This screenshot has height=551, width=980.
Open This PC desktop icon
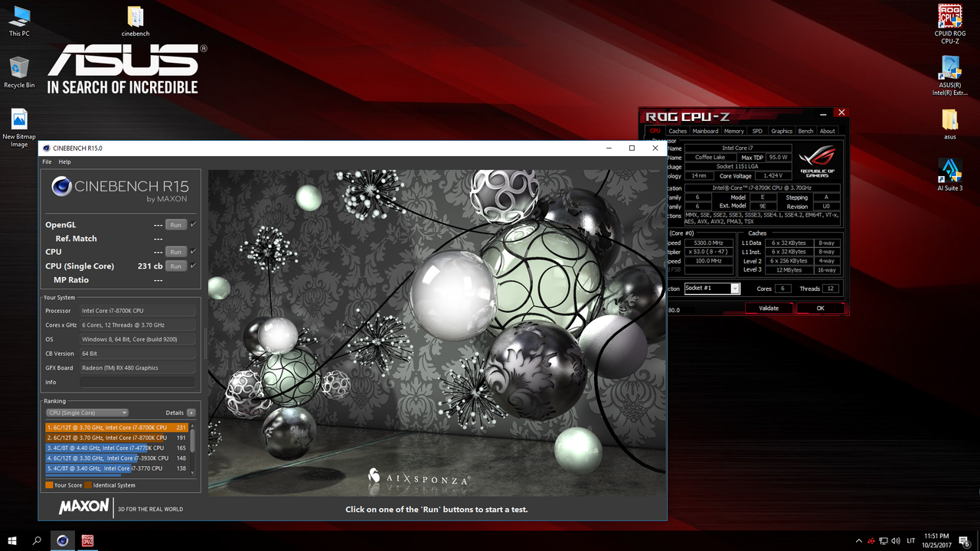click(x=19, y=21)
